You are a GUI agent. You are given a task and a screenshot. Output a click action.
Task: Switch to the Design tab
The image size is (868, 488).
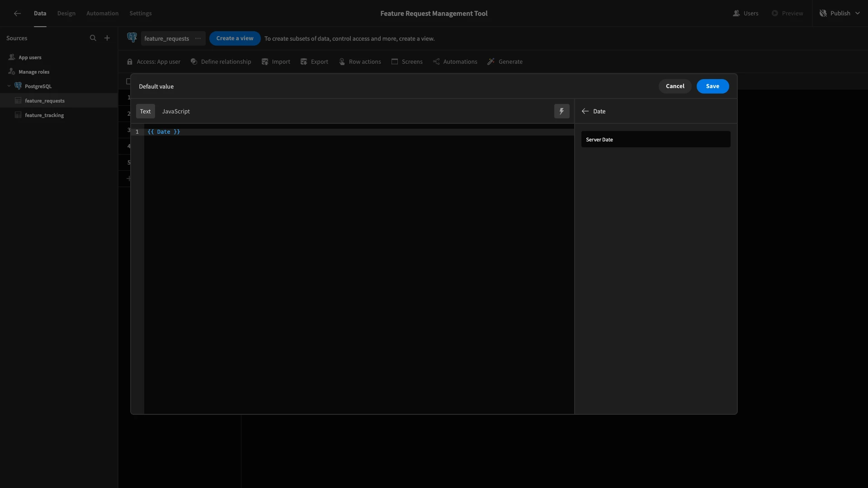[66, 14]
